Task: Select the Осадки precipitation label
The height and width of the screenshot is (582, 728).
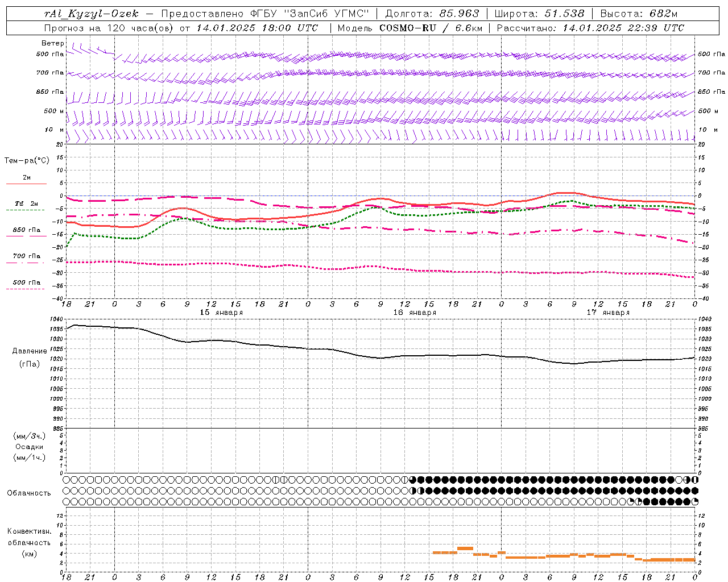Action: click(x=30, y=447)
